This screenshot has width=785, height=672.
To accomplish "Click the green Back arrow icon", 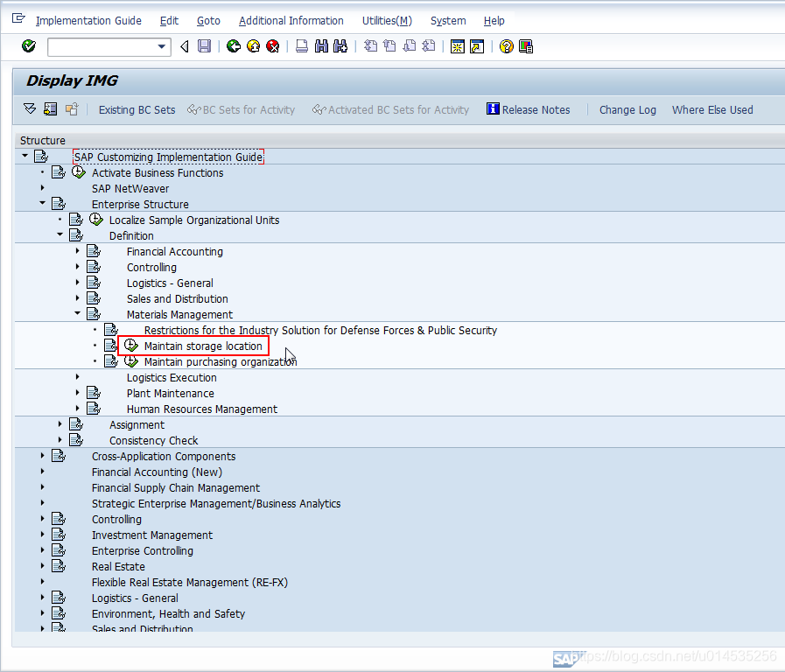I will tap(234, 46).
